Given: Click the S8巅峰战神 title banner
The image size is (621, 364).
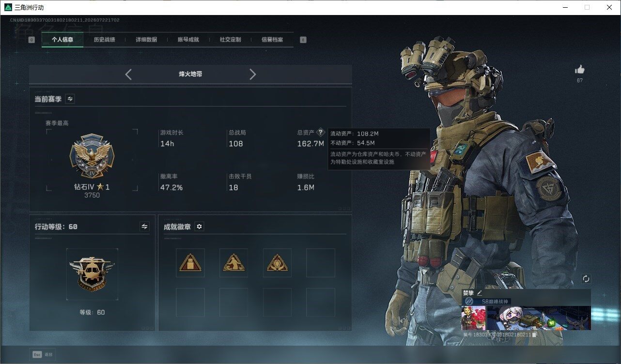Looking at the screenshot, I should (x=486, y=301).
